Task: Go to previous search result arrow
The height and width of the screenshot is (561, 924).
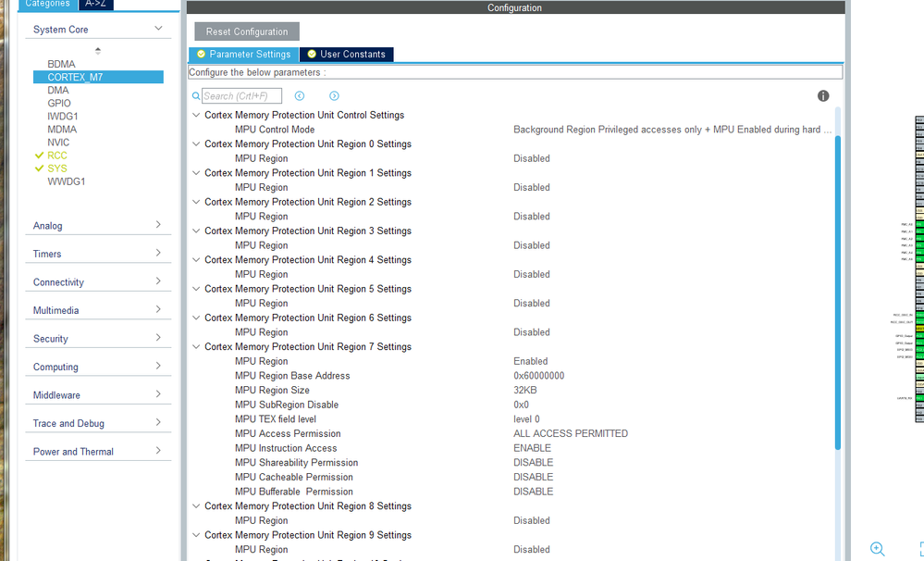Action: click(x=300, y=95)
